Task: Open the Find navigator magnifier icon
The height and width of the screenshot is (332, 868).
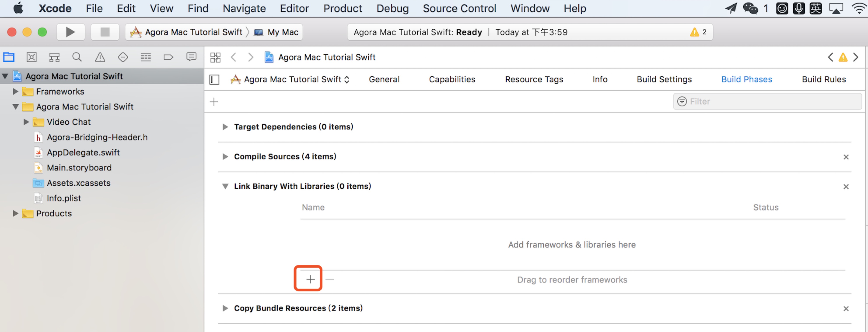Action: click(x=77, y=57)
